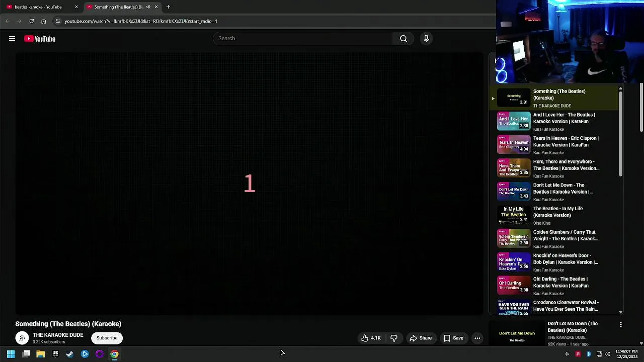
Task: Open a new Chrome tab
Action: pos(168,7)
